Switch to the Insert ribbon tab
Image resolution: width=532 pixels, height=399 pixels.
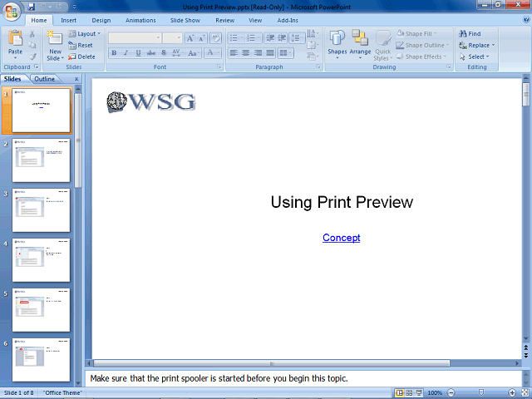[68, 20]
